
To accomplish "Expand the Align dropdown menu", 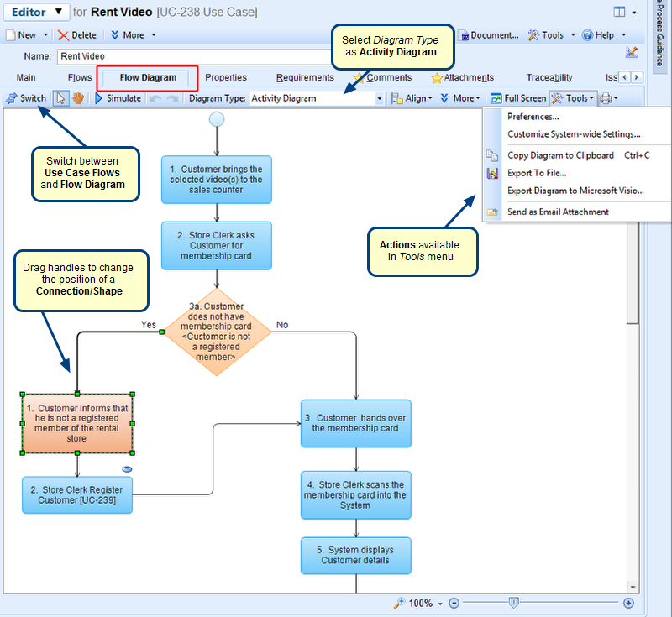I will pos(418,98).
